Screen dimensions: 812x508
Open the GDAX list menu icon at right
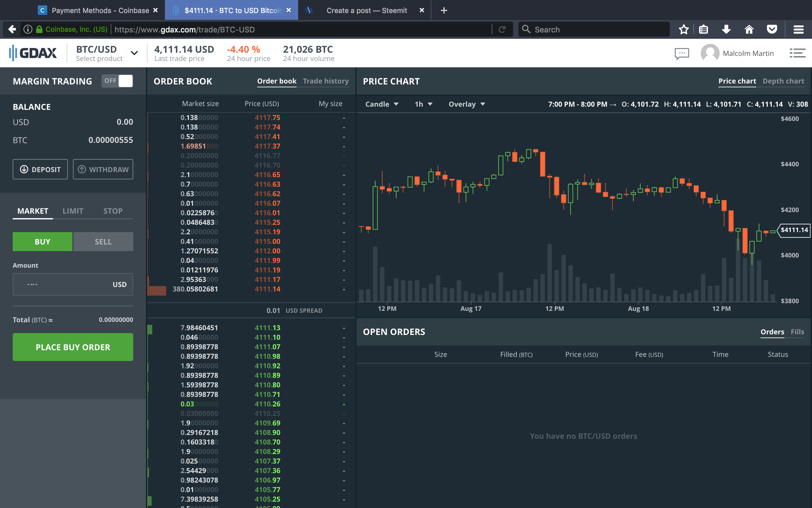797,53
